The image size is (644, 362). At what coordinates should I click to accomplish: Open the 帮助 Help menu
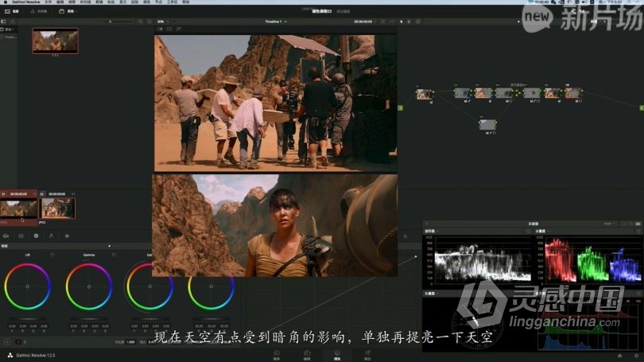[x=186, y=2]
